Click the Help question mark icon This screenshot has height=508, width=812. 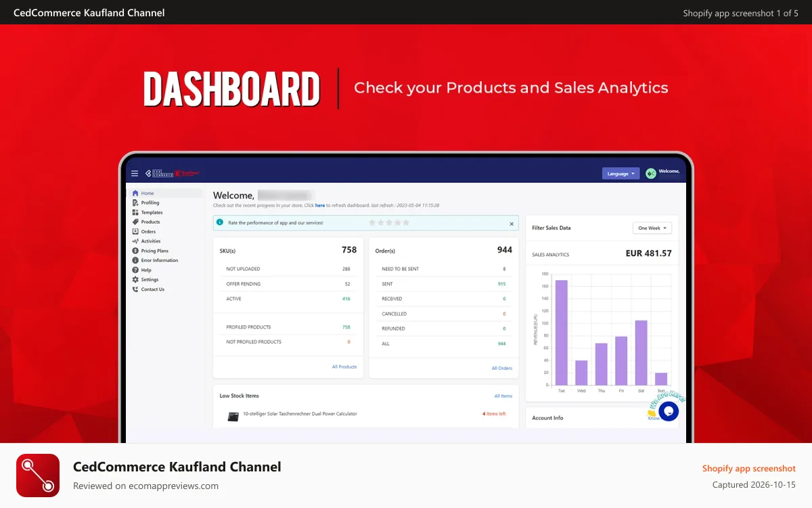tap(135, 270)
